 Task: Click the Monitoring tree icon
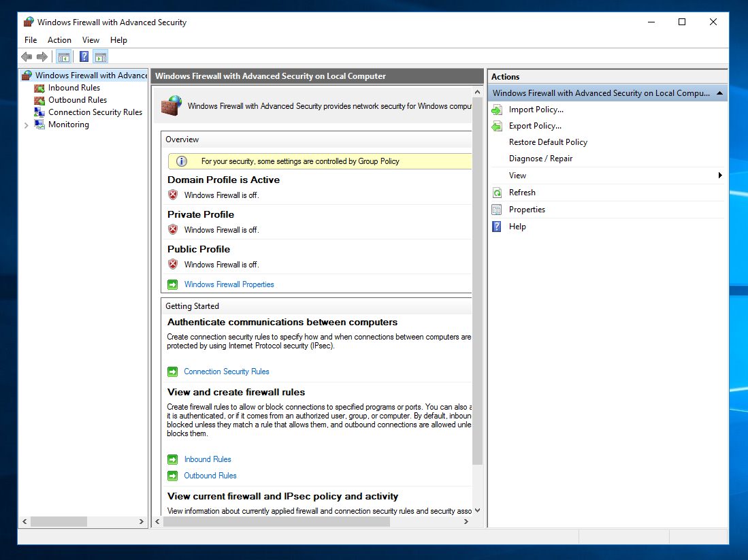click(x=39, y=125)
